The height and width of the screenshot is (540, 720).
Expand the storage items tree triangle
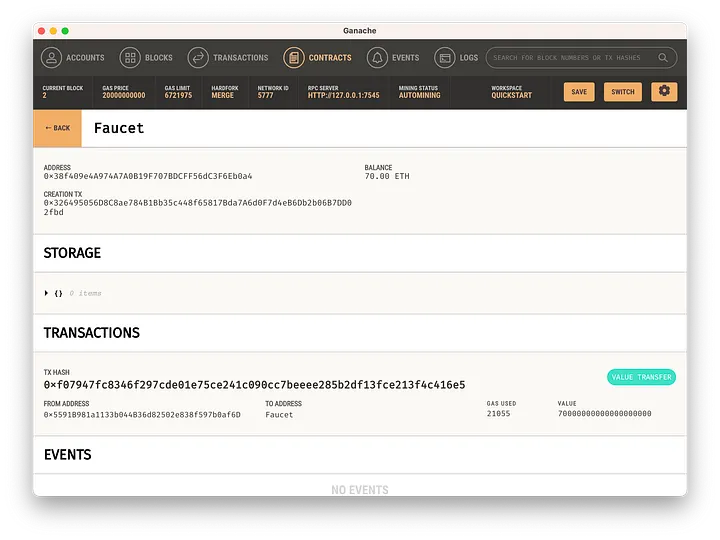click(x=46, y=293)
